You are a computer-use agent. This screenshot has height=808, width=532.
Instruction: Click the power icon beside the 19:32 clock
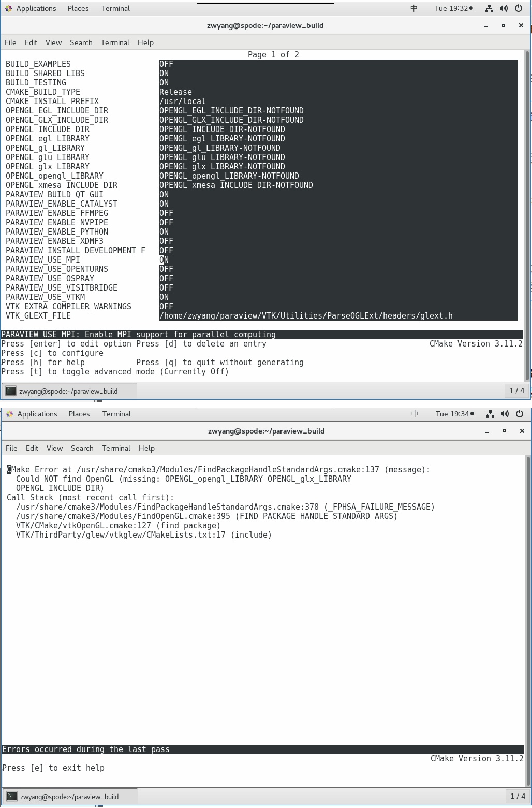pyautogui.click(x=519, y=8)
